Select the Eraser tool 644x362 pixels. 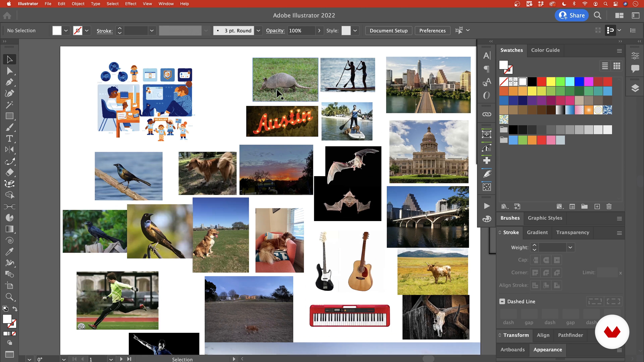[10, 172]
